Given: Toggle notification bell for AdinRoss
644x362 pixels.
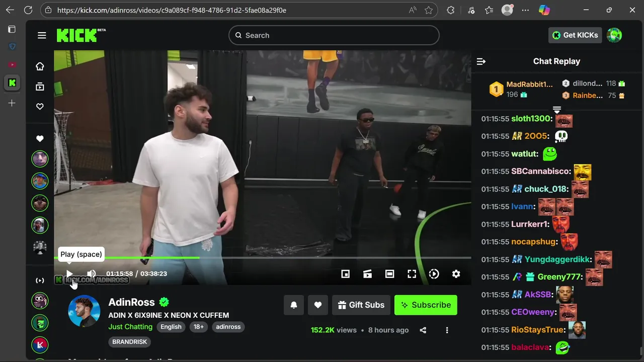Looking at the screenshot, I should coord(294,305).
